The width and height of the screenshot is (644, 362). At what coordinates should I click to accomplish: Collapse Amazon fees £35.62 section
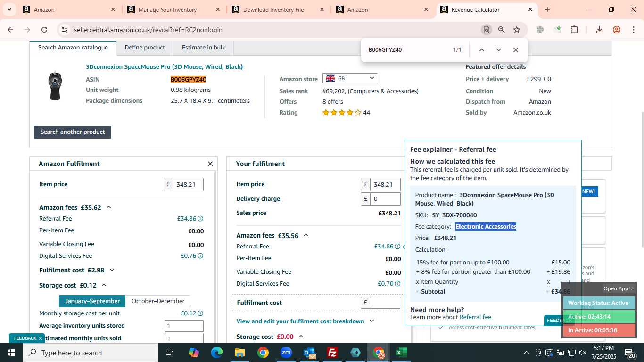click(x=109, y=207)
